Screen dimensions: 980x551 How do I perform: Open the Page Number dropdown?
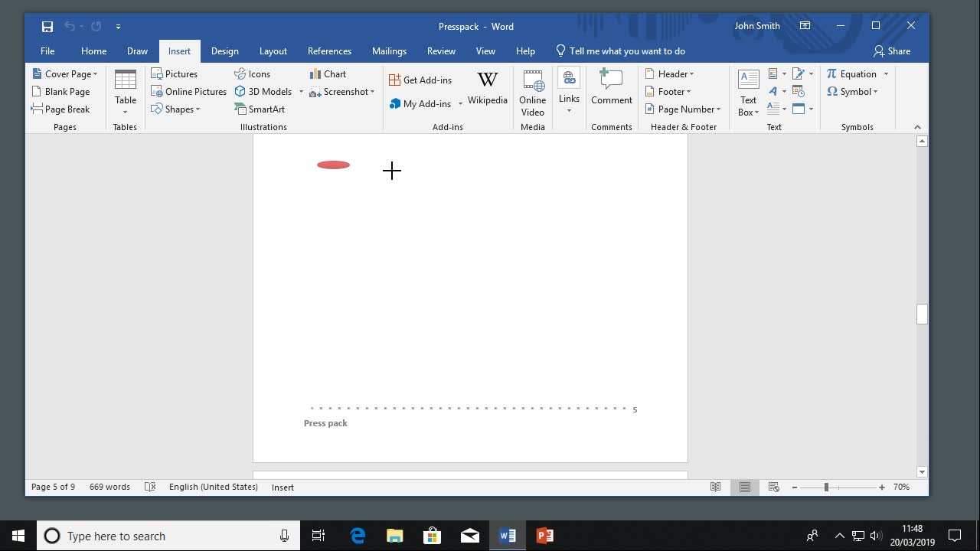(683, 109)
